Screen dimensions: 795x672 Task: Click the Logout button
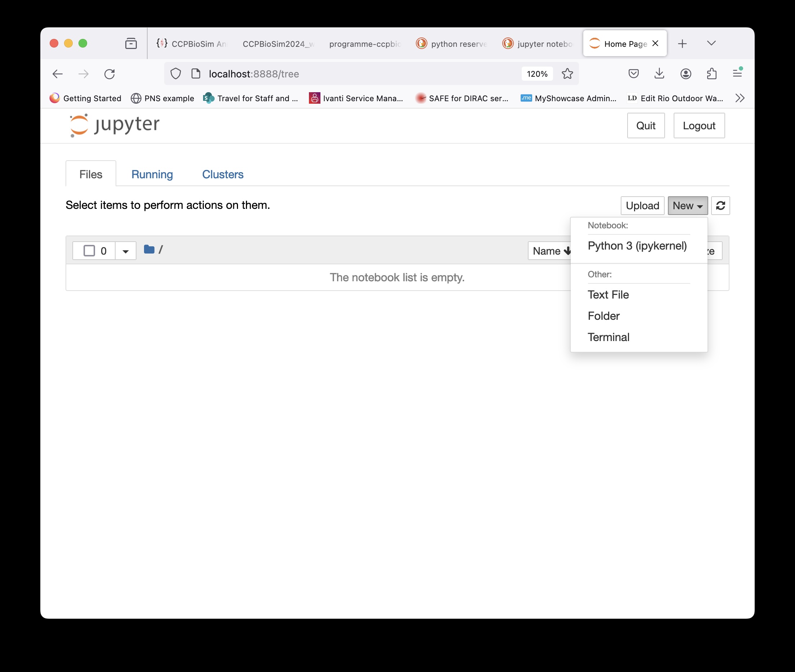[699, 125]
